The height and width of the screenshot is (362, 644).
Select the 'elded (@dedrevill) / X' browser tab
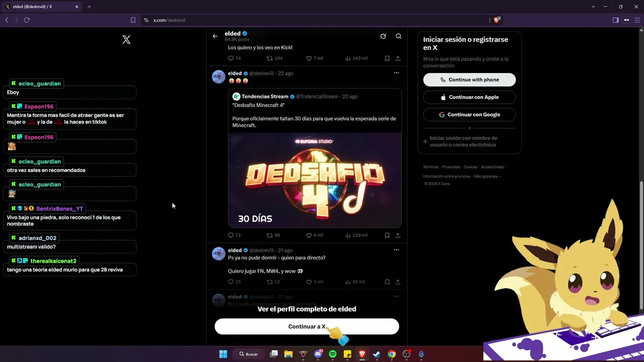point(42,7)
